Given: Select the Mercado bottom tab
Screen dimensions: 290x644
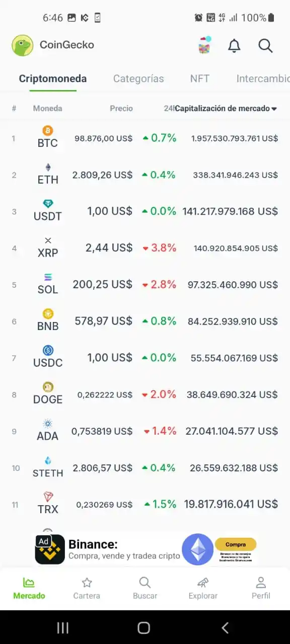Looking at the screenshot, I should click(29, 589).
